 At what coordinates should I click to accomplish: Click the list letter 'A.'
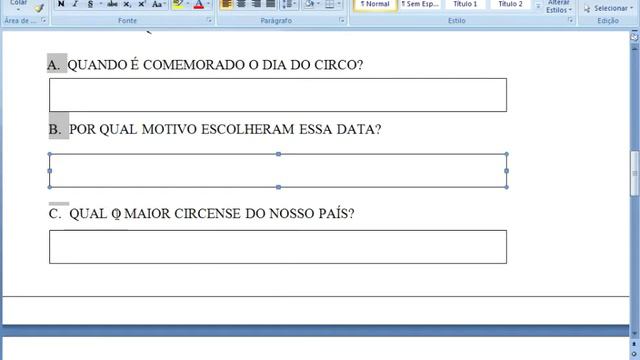pos(53,64)
